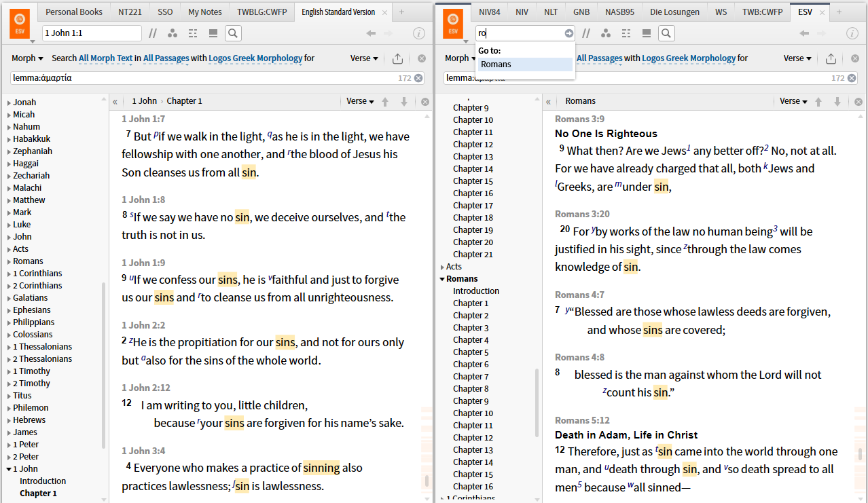Switch to the Personal Books tab

(x=75, y=12)
